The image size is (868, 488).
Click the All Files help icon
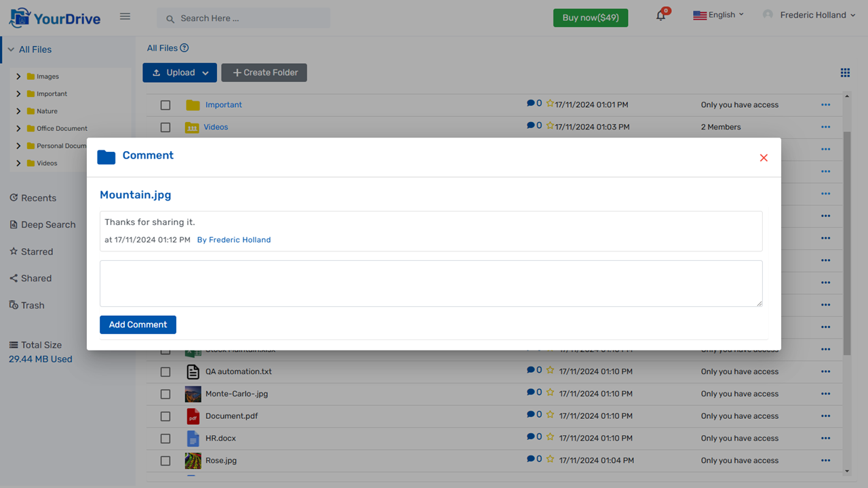pos(184,48)
